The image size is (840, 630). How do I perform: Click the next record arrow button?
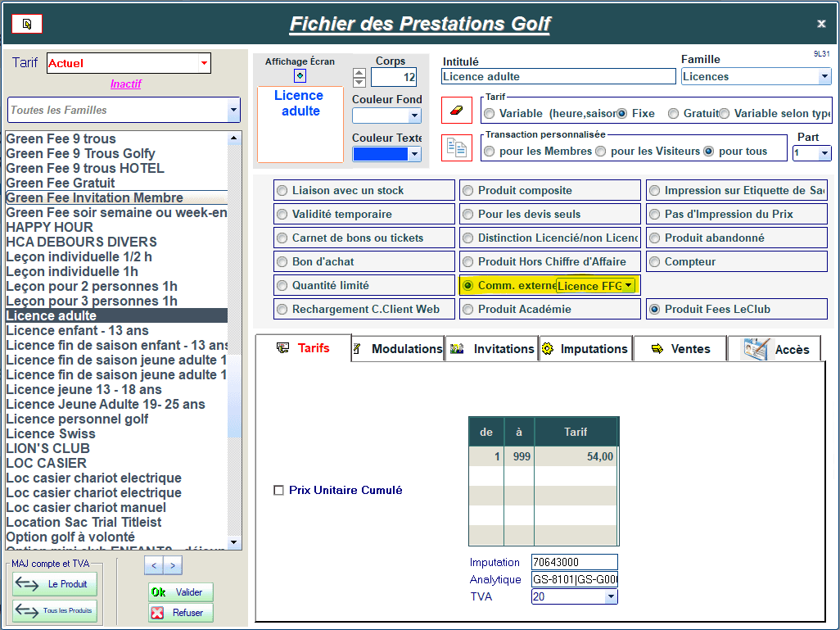(x=173, y=565)
